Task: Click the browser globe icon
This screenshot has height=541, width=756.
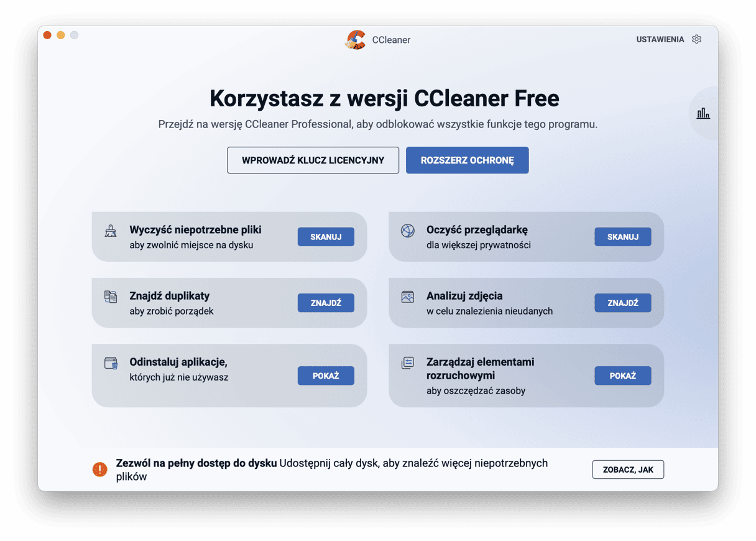Action: [x=407, y=231]
